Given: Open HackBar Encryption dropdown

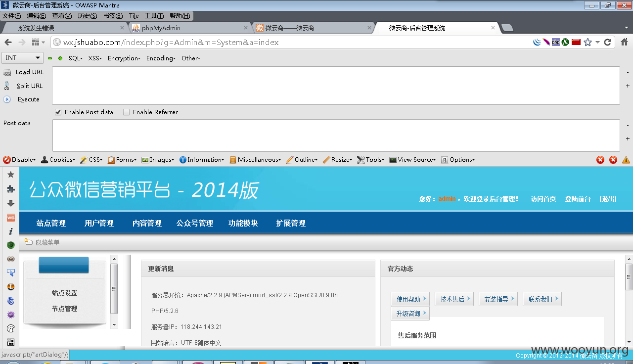Looking at the screenshot, I should click(124, 58).
